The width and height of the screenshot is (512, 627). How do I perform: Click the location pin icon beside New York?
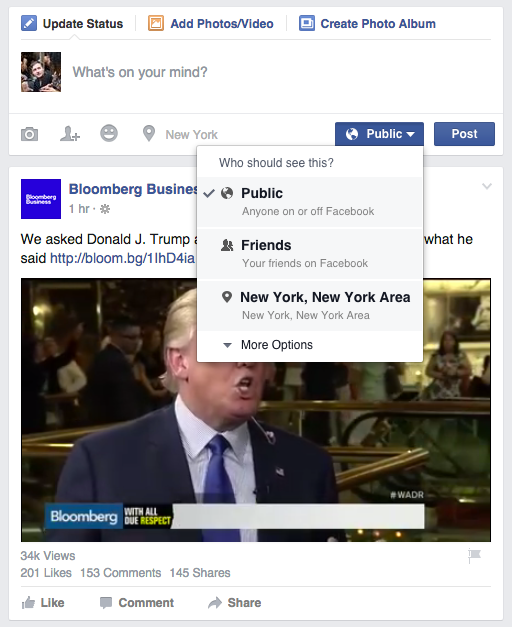coord(149,134)
